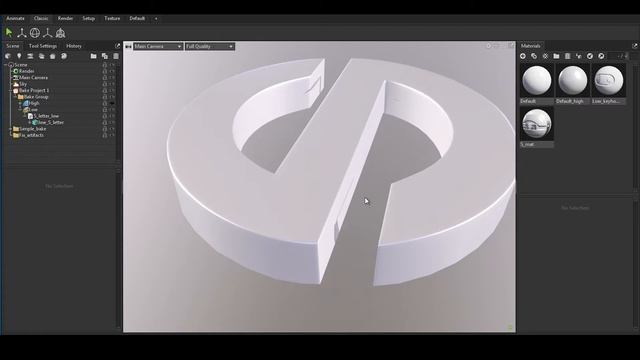Create a new material
Screen dimensions: 640x360
pos(523,56)
